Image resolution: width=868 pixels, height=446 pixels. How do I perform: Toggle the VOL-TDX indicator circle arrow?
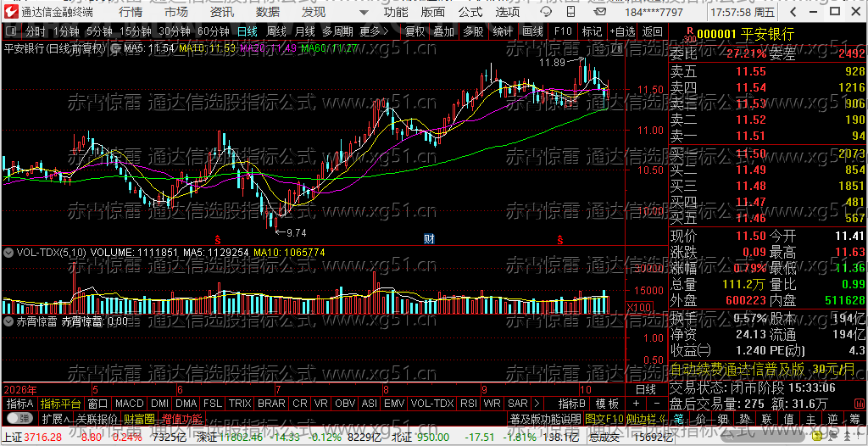(x=8, y=252)
